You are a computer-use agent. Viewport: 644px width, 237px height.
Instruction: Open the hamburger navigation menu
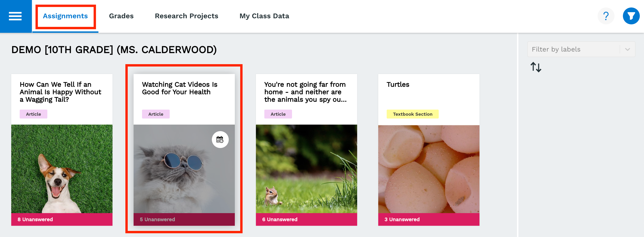[15, 16]
